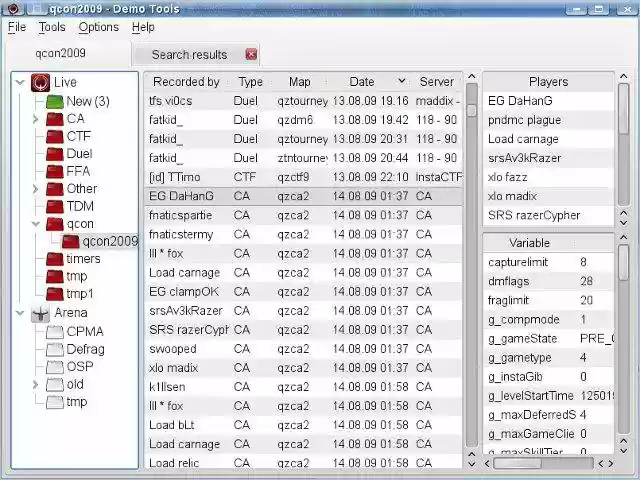This screenshot has width=640, height=480.
Task: Click the app icon in the title bar
Action: (13, 8)
